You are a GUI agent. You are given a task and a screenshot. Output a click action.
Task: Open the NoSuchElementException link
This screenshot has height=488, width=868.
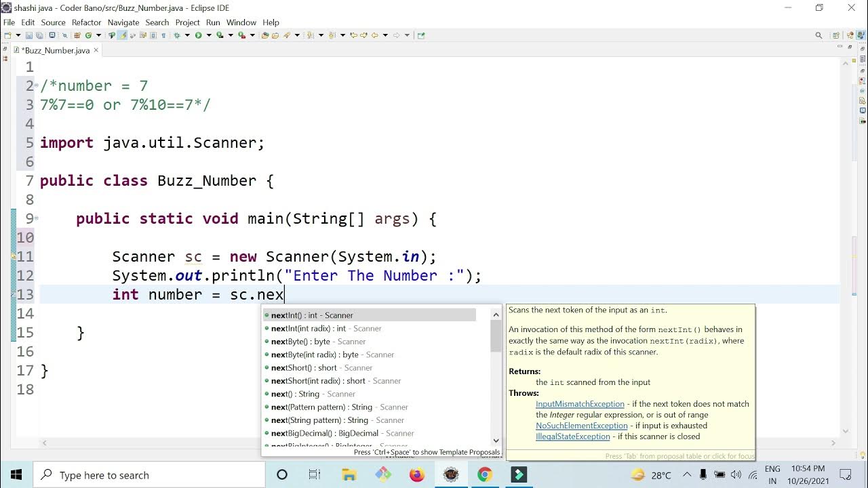coord(582,426)
